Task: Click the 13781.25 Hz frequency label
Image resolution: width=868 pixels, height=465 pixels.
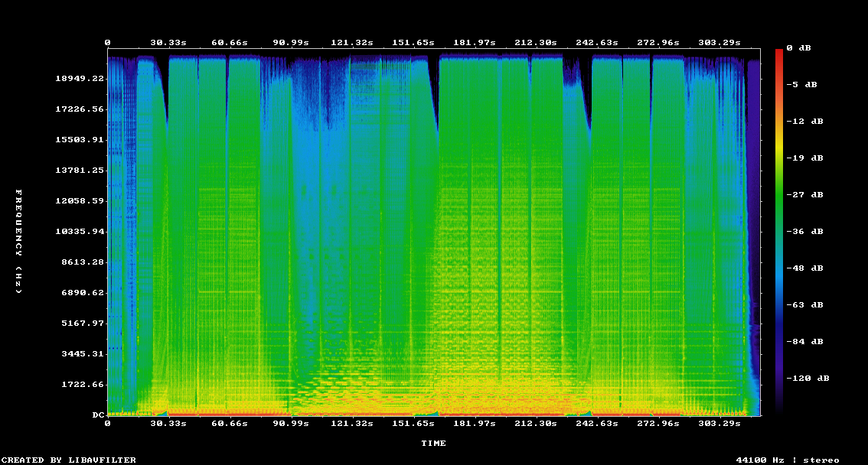Action: 79,170
